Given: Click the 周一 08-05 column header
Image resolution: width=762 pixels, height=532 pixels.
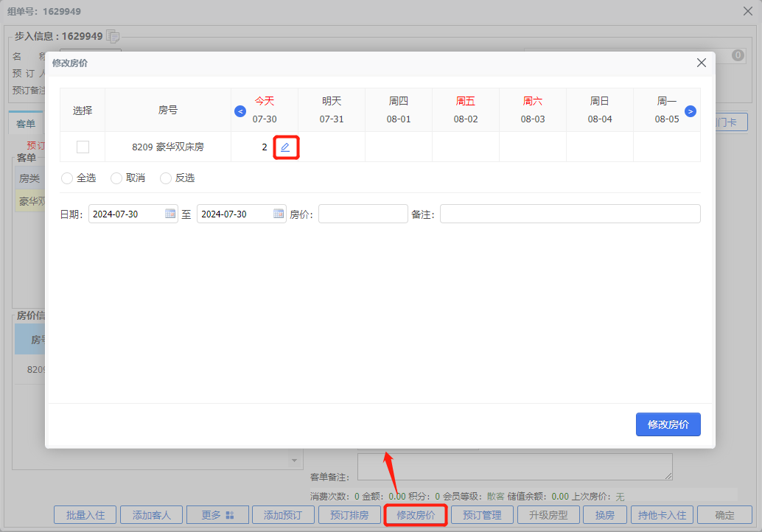Looking at the screenshot, I should pos(667,110).
